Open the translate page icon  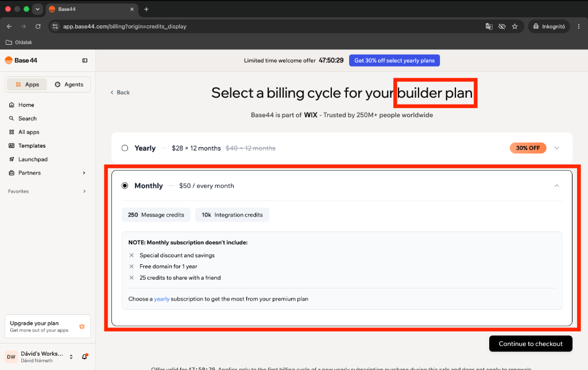coord(489,26)
